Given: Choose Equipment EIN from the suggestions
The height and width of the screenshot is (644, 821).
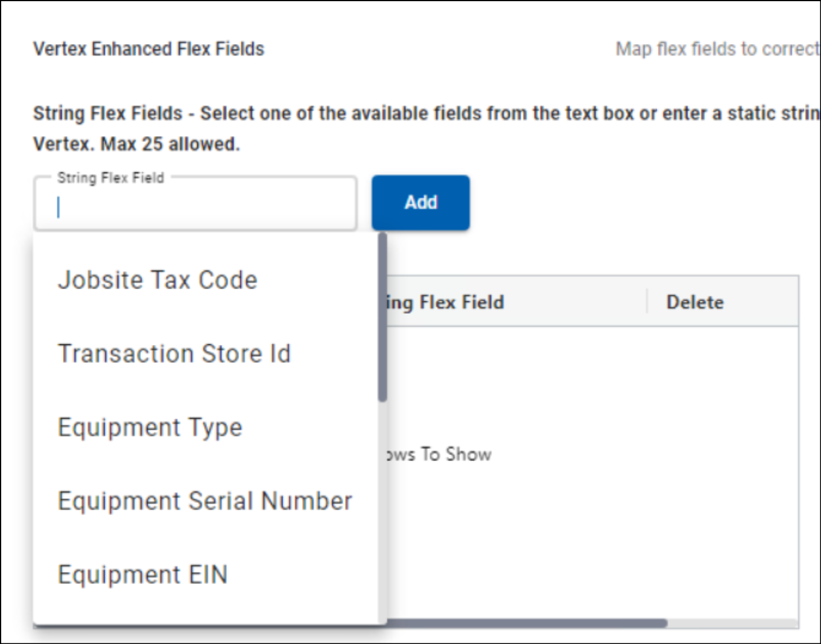Looking at the screenshot, I should tap(143, 575).
